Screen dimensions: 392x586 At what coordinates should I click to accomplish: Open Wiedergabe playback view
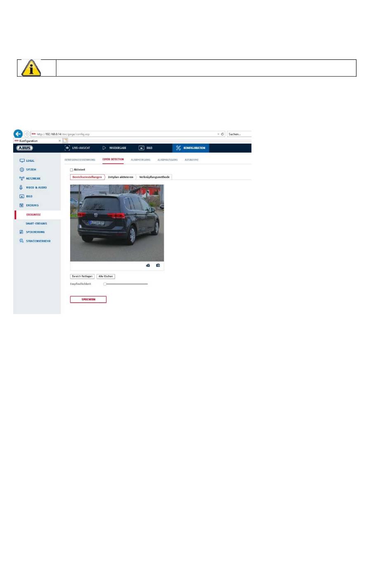click(114, 148)
